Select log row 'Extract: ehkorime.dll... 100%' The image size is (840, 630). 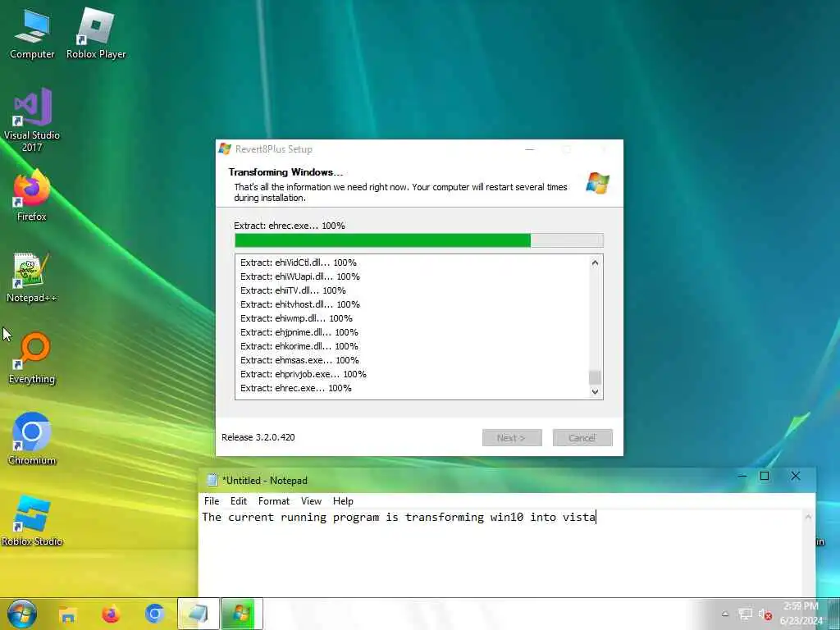299,346
